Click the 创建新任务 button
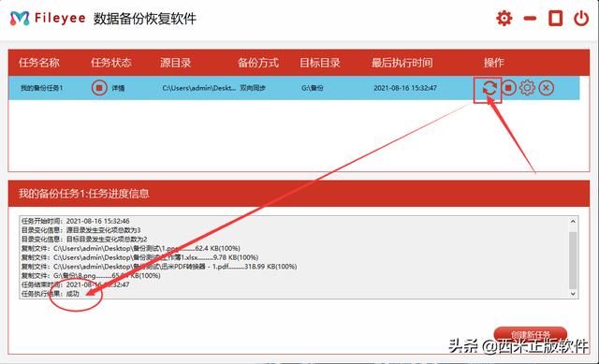 click(531, 335)
